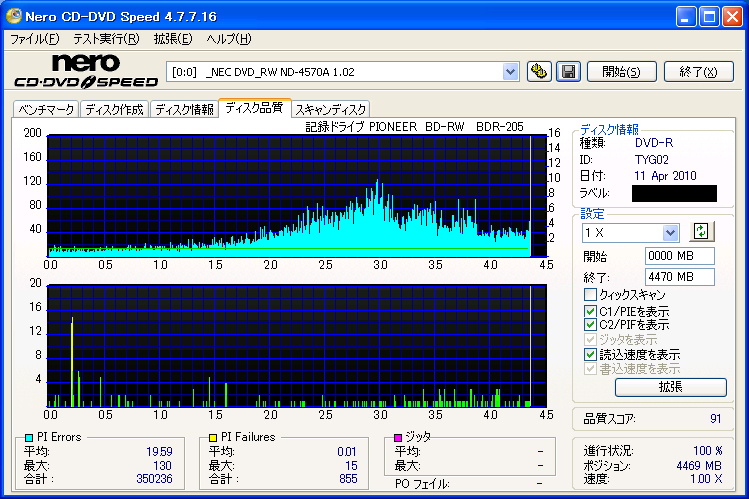Click the green refresh speed icon

(x=701, y=232)
